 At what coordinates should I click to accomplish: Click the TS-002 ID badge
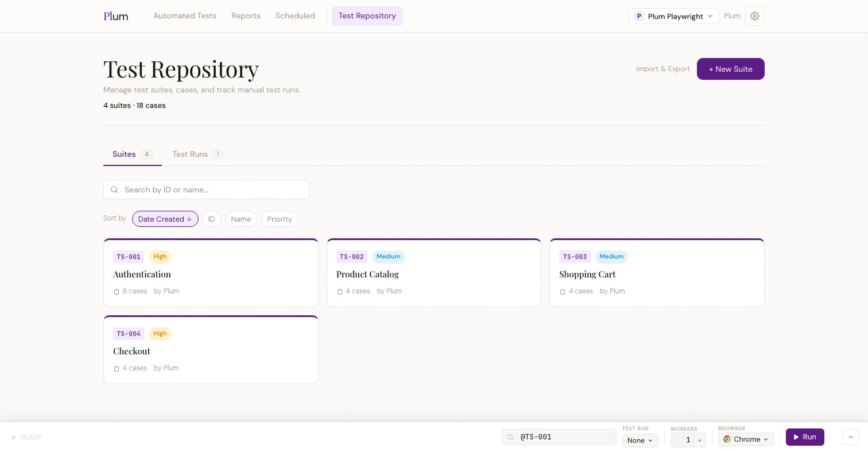352,257
